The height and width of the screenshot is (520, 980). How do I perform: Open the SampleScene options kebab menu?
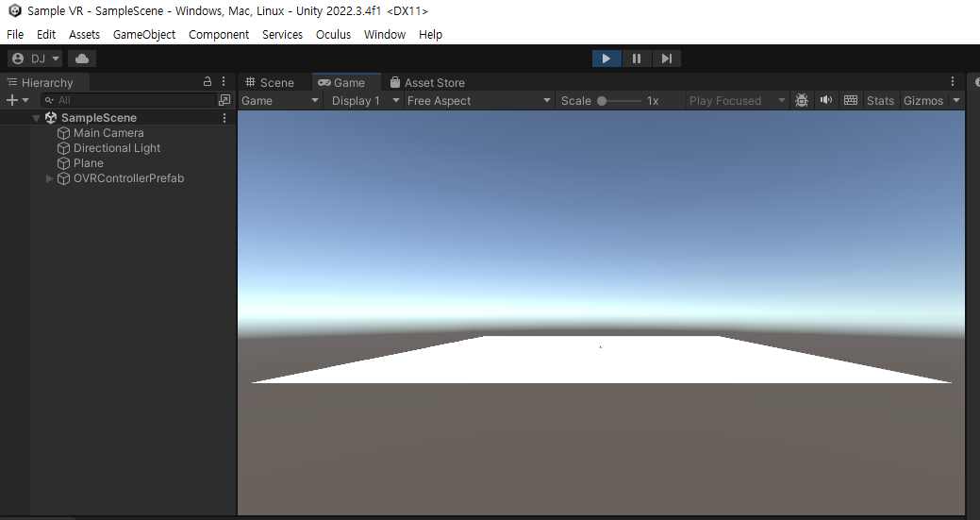224,118
